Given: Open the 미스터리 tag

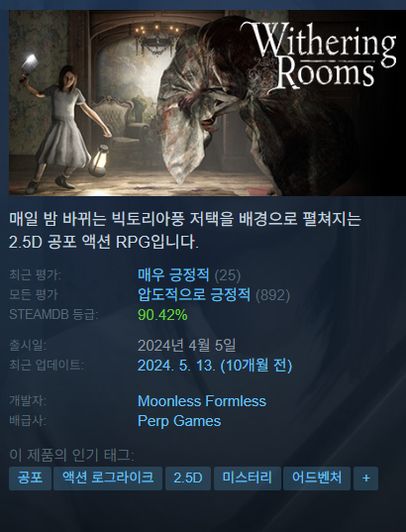Looking at the screenshot, I should (x=248, y=479).
